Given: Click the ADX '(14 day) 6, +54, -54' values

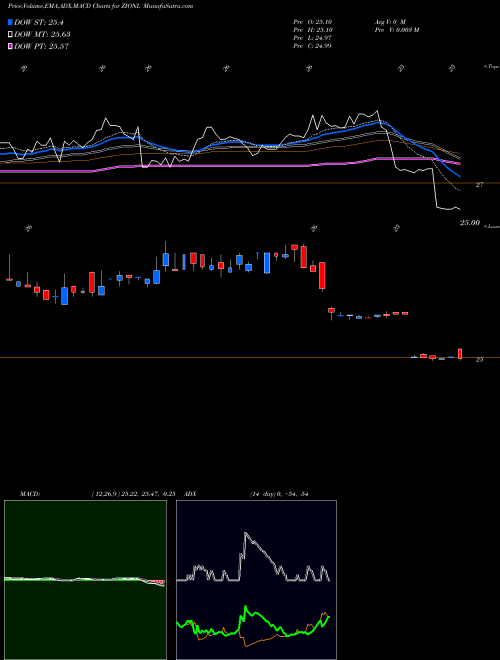Looking at the screenshot, I should (x=279, y=494).
